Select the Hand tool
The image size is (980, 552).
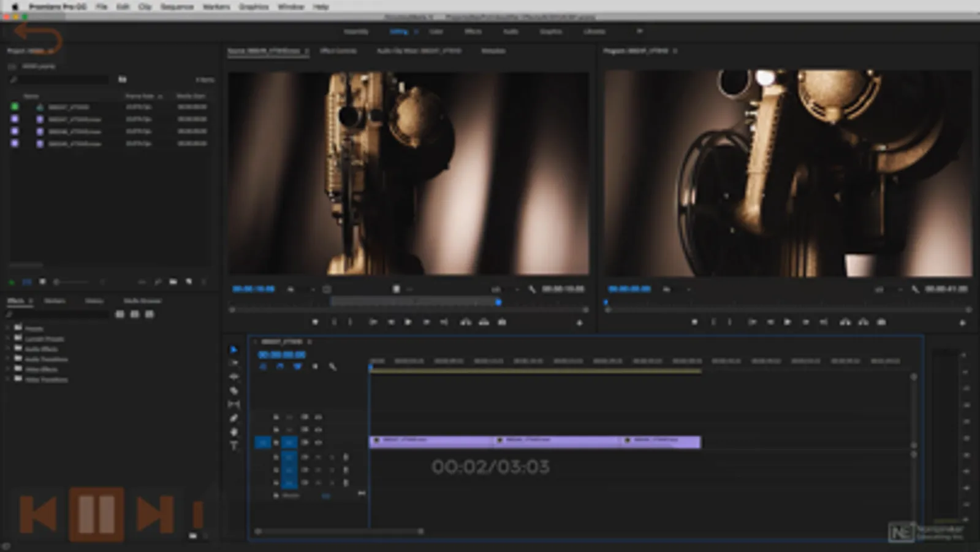(x=234, y=432)
